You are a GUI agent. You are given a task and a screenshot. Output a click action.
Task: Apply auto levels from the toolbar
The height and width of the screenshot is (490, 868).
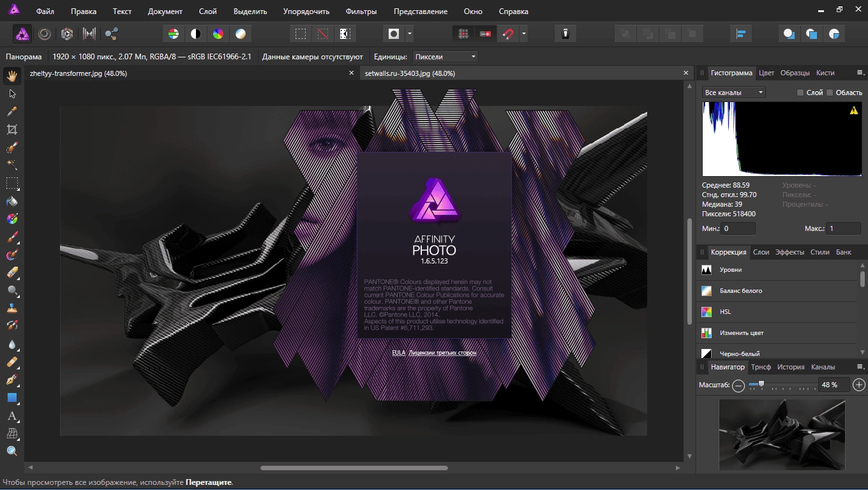[x=174, y=34]
